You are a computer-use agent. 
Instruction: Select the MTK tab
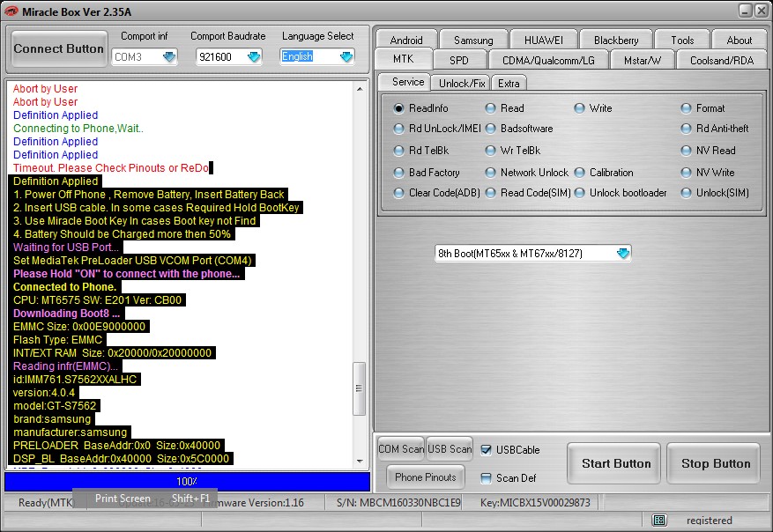[404, 59]
